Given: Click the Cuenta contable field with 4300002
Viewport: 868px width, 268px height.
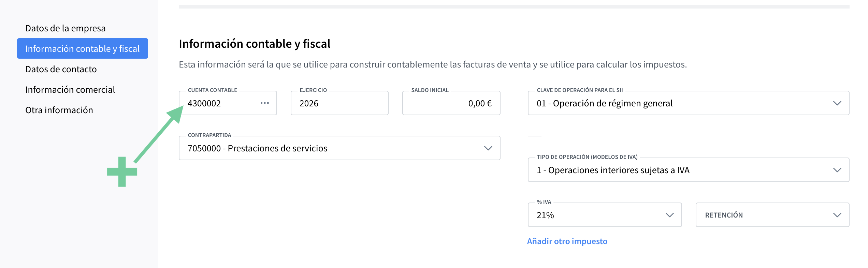Looking at the screenshot, I should coord(228,103).
